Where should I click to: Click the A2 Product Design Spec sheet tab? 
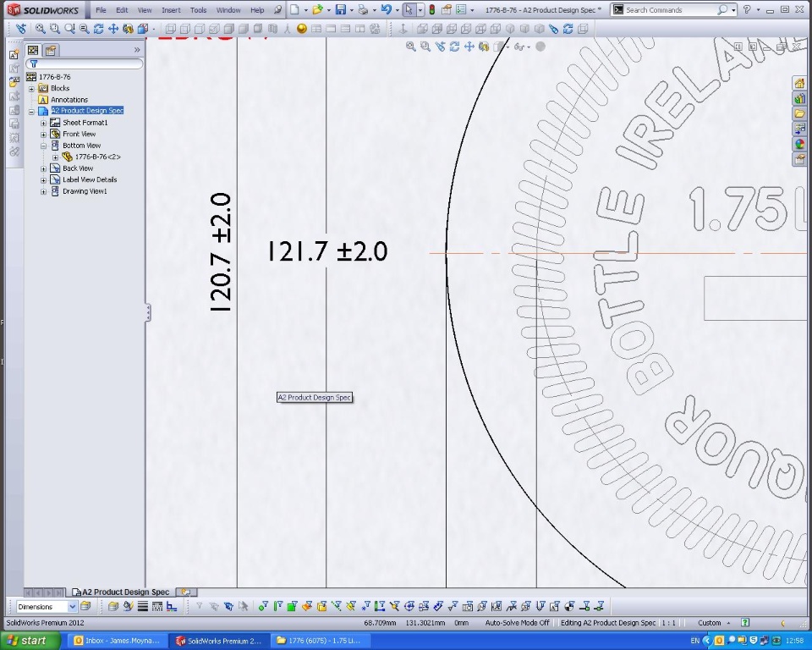pyautogui.click(x=121, y=592)
